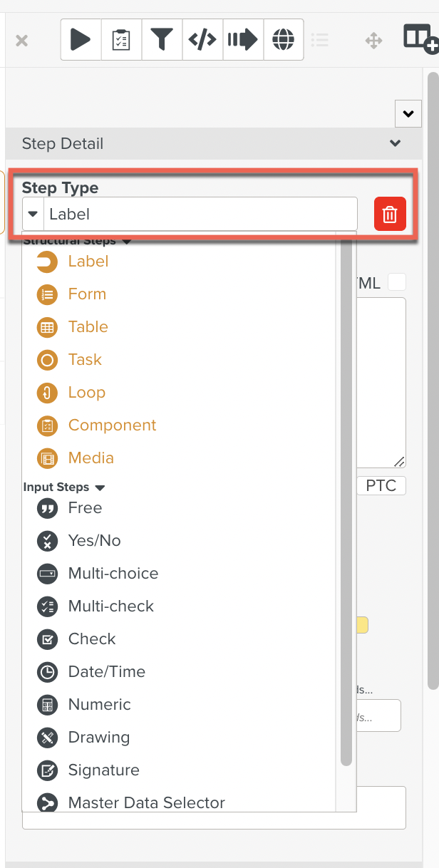The height and width of the screenshot is (868, 439).
Task: Collapse the Step Detail section
Action: click(x=395, y=143)
